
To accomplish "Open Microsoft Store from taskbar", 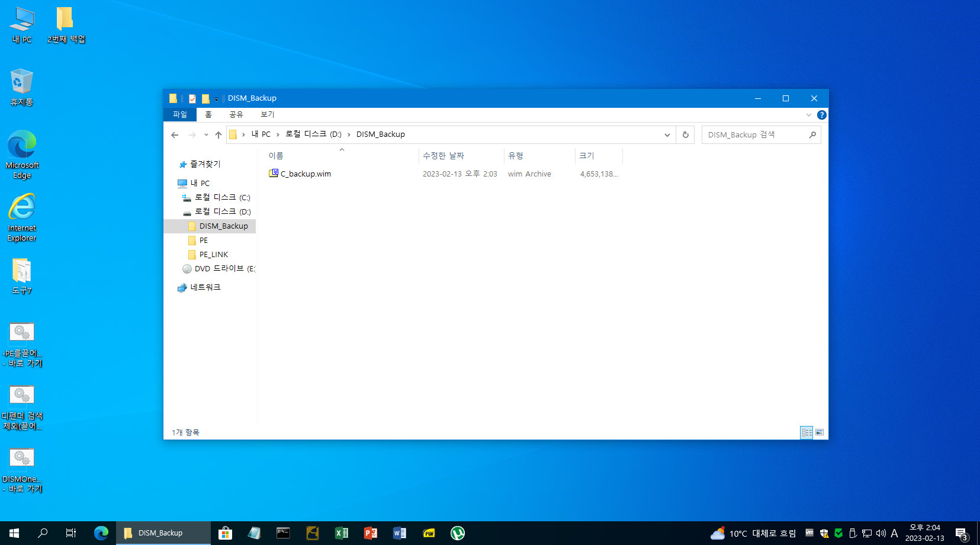I will [x=225, y=533].
